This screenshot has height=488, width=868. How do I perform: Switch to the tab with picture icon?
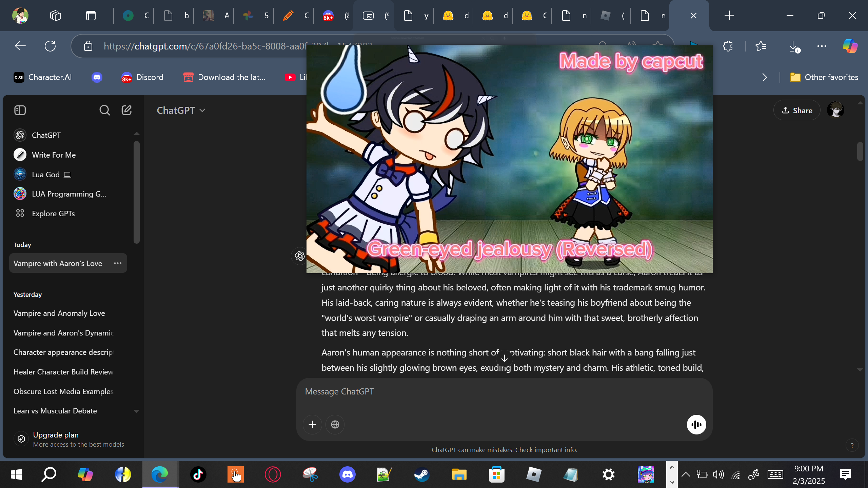pyautogui.click(x=374, y=16)
